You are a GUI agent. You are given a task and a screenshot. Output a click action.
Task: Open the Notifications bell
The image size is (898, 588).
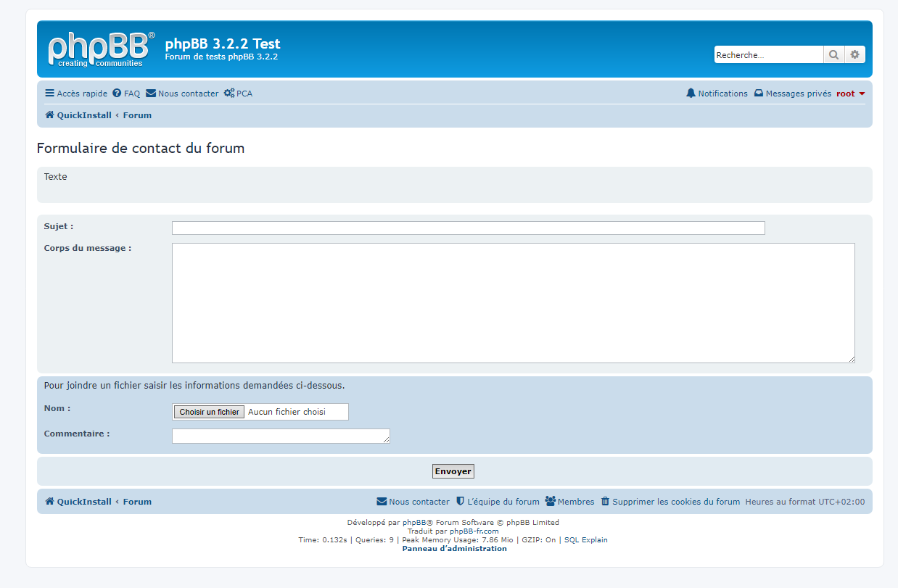click(x=717, y=94)
